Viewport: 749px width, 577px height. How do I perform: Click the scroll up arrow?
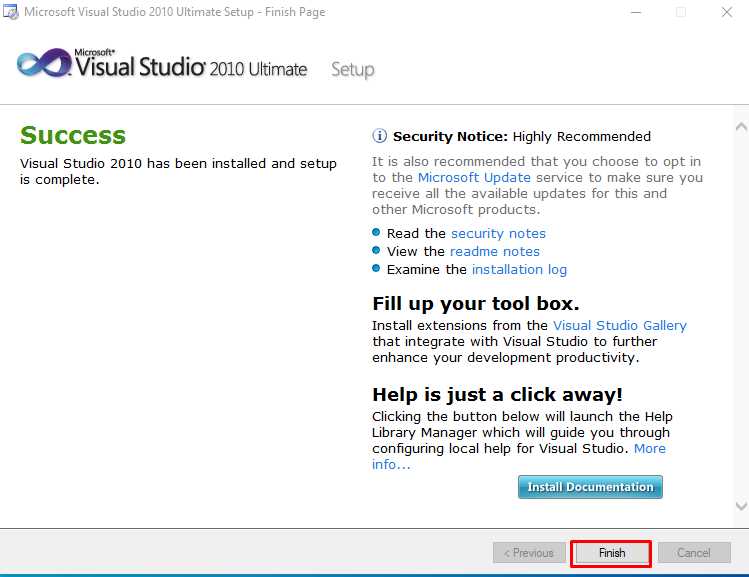tap(741, 127)
